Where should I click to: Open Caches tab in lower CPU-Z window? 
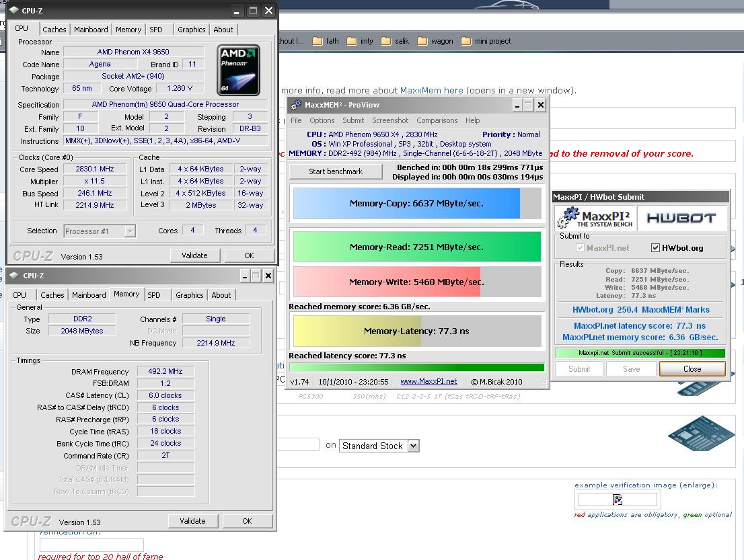coord(52,295)
